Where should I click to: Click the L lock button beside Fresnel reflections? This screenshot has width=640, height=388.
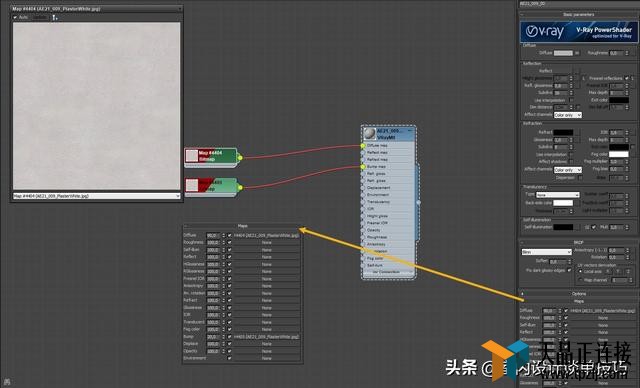(x=583, y=78)
